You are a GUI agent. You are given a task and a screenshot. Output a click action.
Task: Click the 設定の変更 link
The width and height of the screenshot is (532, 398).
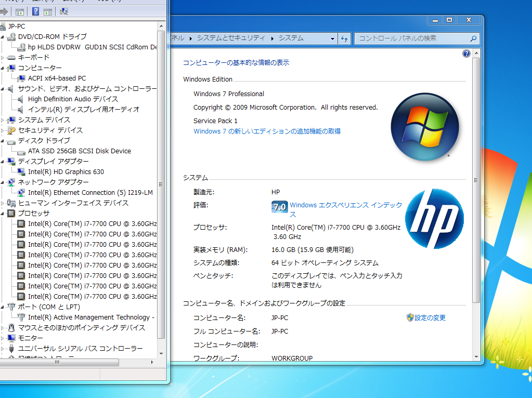[x=430, y=317]
